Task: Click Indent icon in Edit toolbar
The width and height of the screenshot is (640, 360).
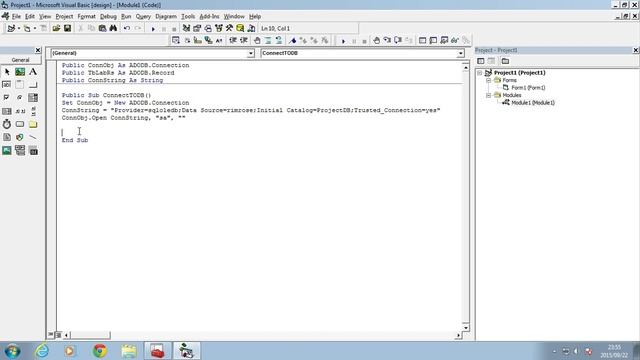Action: pos(233,40)
